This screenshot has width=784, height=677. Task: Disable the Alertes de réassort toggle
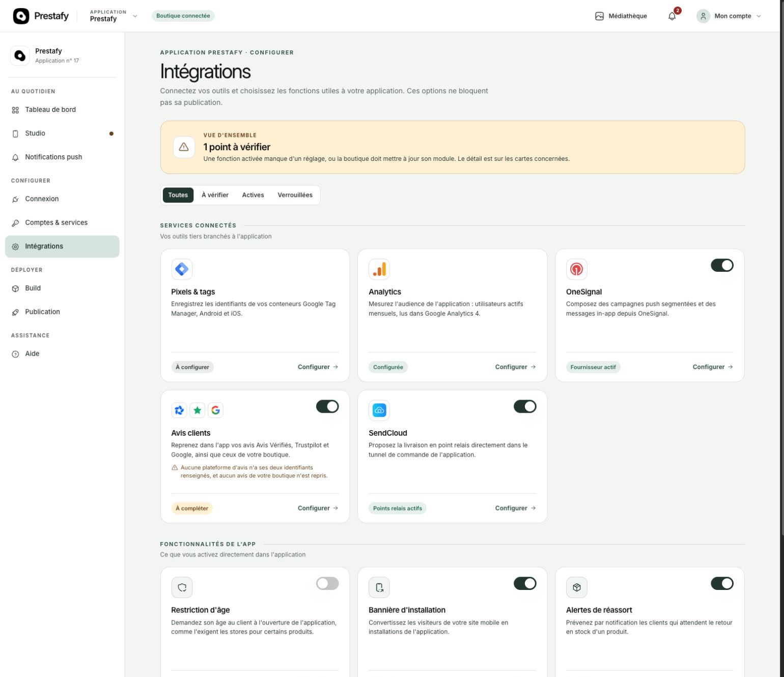pos(722,583)
